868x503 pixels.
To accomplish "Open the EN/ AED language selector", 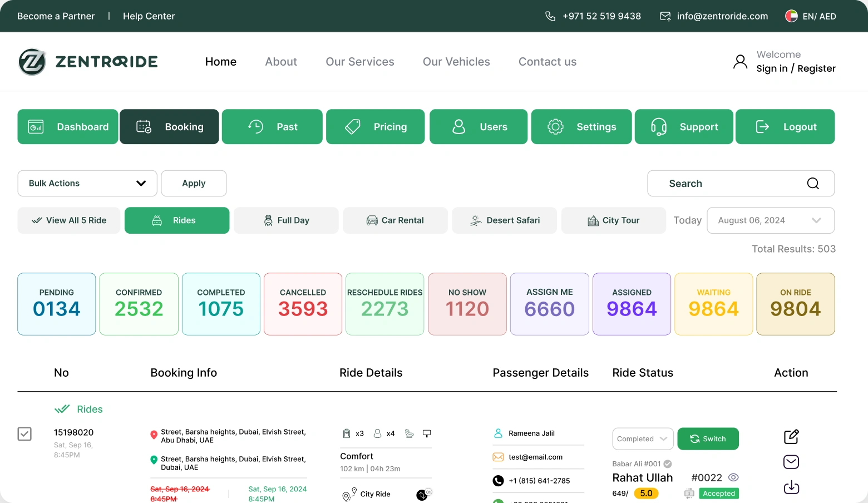I will coord(811,16).
